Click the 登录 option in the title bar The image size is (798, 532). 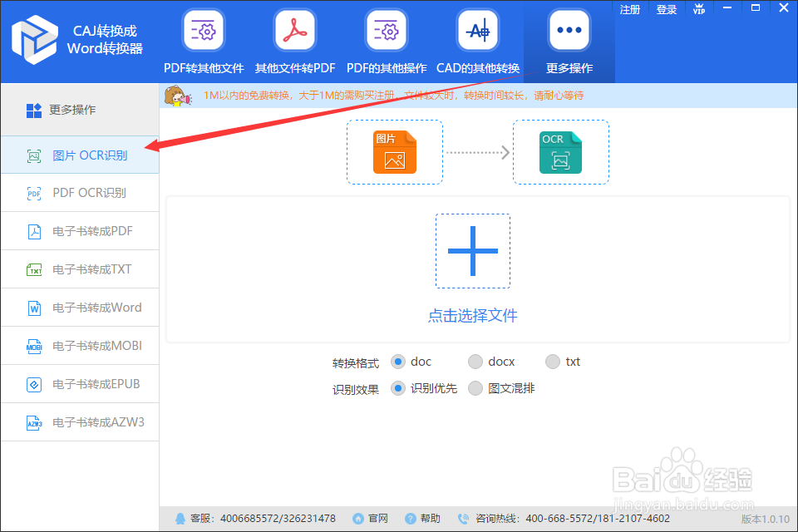pyautogui.click(x=666, y=9)
